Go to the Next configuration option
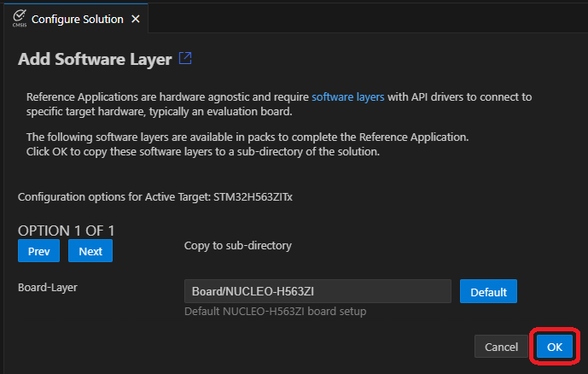The width and height of the screenshot is (588, 374). (90, 251)
